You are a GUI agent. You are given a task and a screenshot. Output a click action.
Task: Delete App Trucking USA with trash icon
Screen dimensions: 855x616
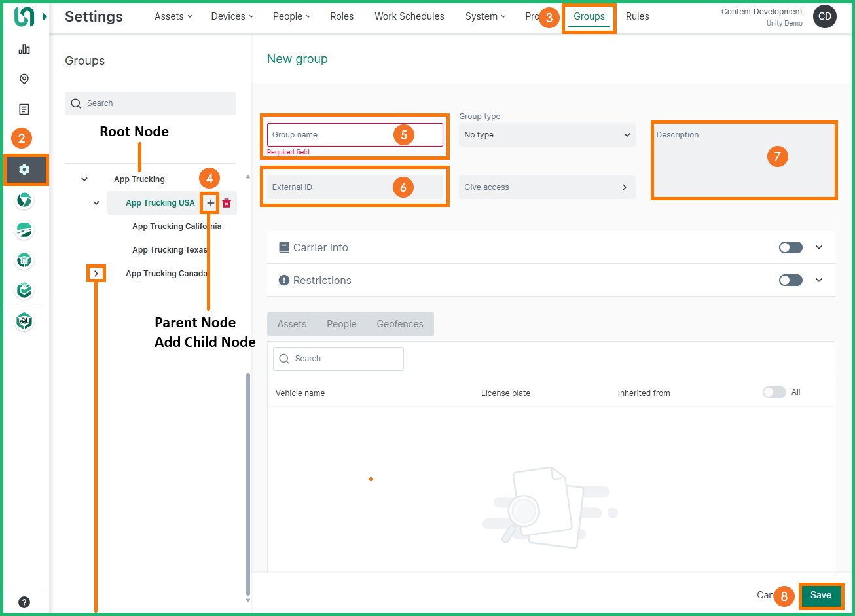[x=227, y=203]
